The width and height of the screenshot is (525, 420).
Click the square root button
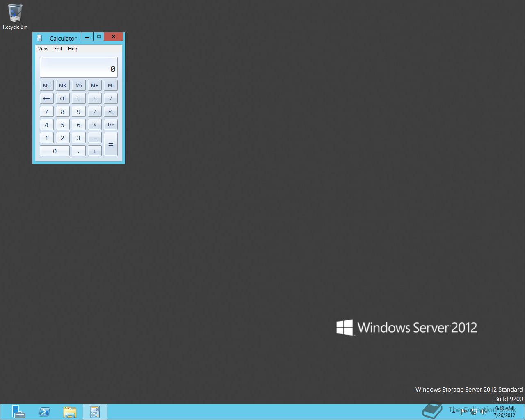pos(111,98)
